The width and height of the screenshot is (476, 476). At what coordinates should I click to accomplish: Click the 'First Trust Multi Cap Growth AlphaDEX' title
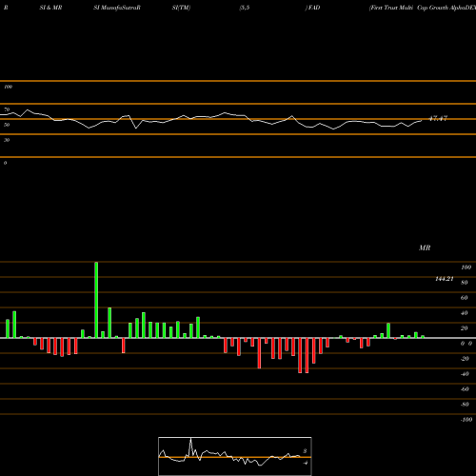pyautogui.click(x=423, y=8)
